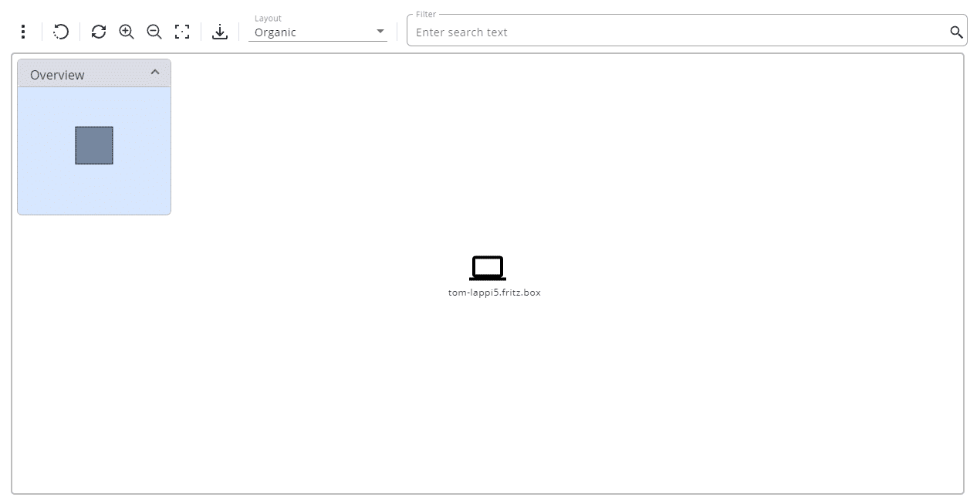Viewport: 980px width, 504px height.
Task: Click empty white graph canvas area
Action: click(694, 386)
